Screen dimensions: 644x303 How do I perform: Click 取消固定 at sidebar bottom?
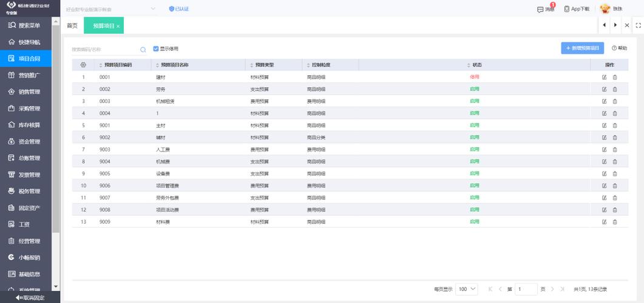click(x=30, y=298)
